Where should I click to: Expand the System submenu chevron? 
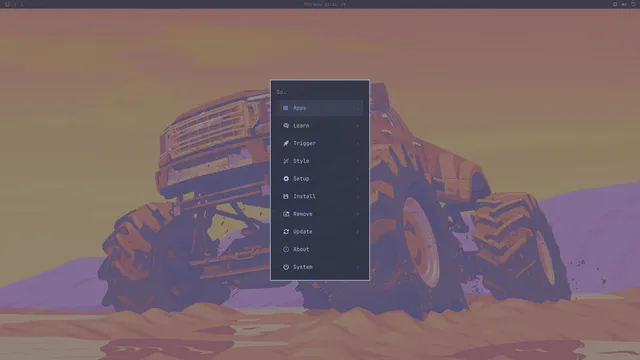tap(358, 267)
